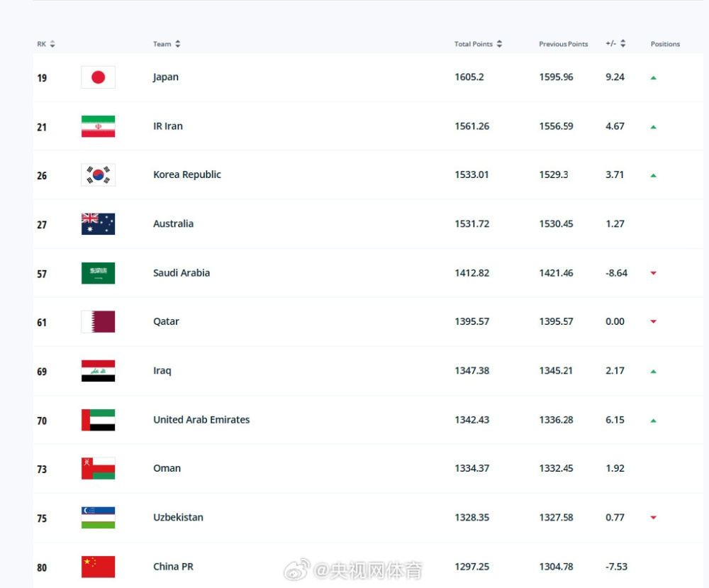Sort by +/- column arrows
Viewport: 709px width, 588px height.
pyautogui.click(x=623, y=43)
